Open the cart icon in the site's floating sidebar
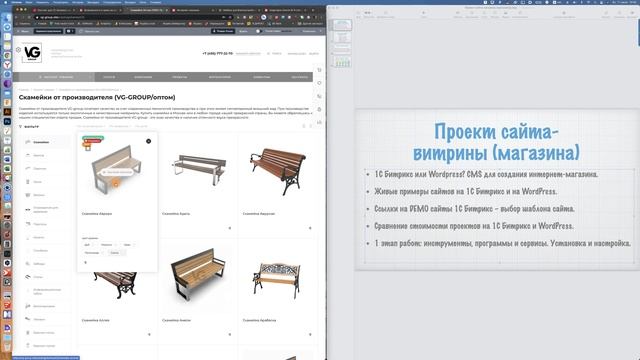The image size is (640, 360). click(320, 70)
